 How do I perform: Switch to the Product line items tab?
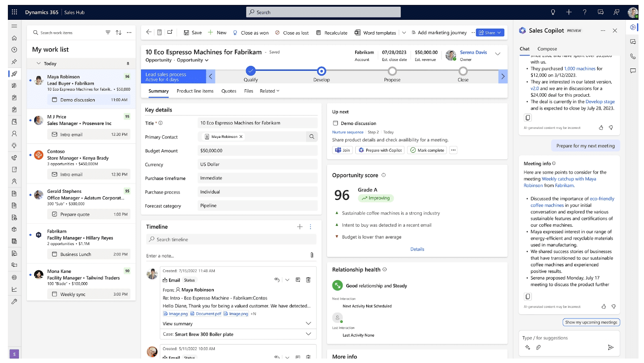click(195, 91)
